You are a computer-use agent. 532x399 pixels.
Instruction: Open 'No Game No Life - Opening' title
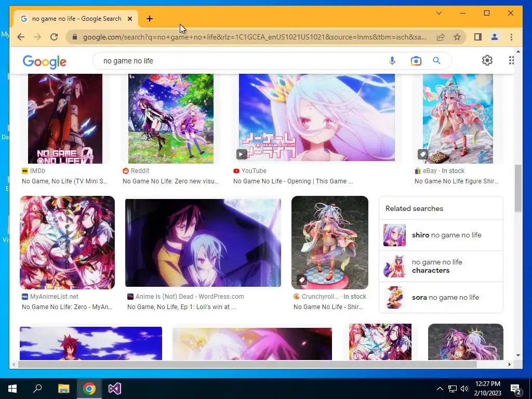pos(293,181)
